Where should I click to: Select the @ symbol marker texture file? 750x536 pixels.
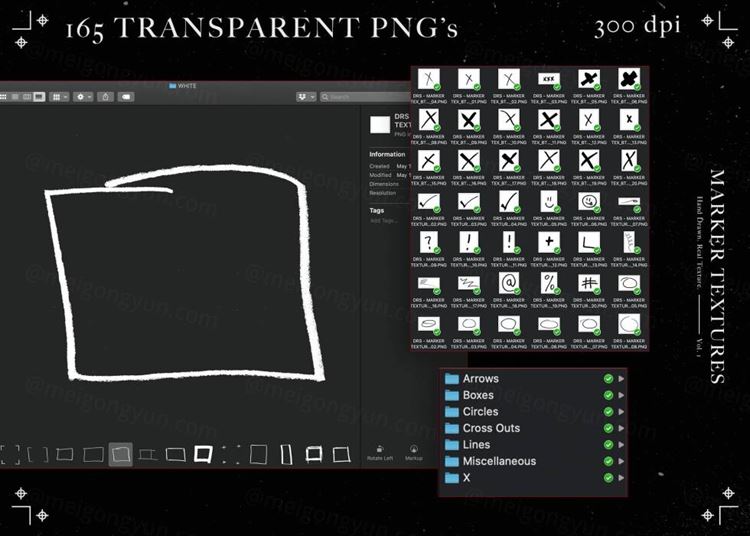pos(509,284)
